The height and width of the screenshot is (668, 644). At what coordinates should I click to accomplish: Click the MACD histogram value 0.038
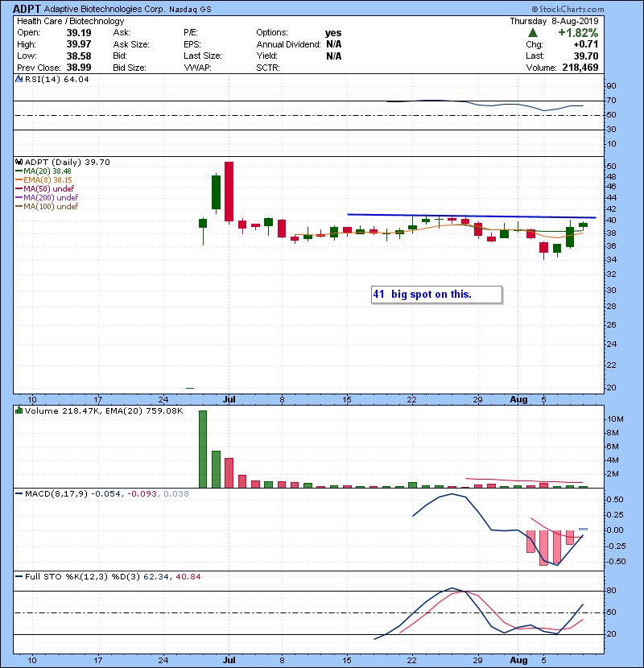176,494
